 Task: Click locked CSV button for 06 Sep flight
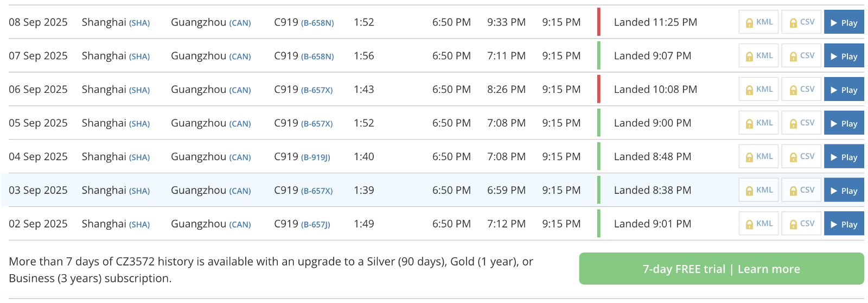801,90
